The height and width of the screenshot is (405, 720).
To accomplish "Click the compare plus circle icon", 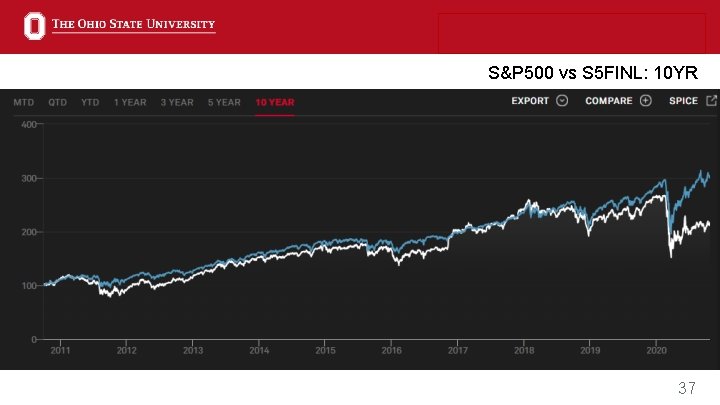I will pos(646,101).
